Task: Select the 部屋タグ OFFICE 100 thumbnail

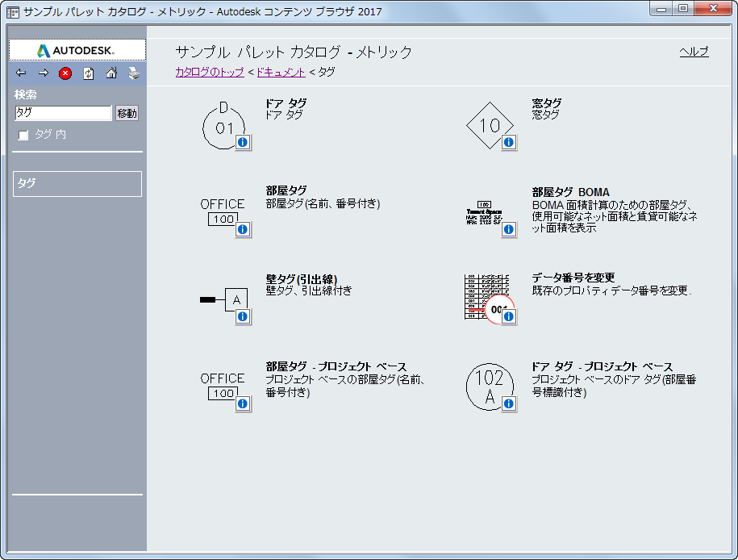Action: pyautogui.click(x=222, y=212)
